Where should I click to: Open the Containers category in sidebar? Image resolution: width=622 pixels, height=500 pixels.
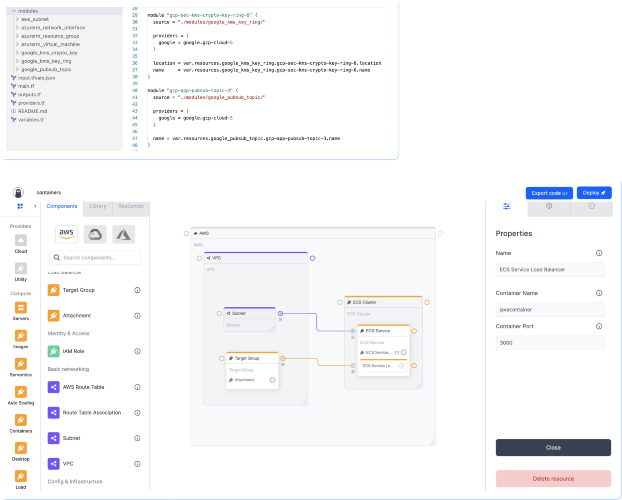tap(21, 420)
